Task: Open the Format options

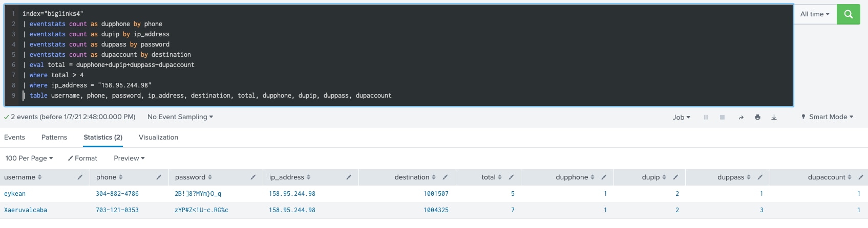Action: click(82, 158)
